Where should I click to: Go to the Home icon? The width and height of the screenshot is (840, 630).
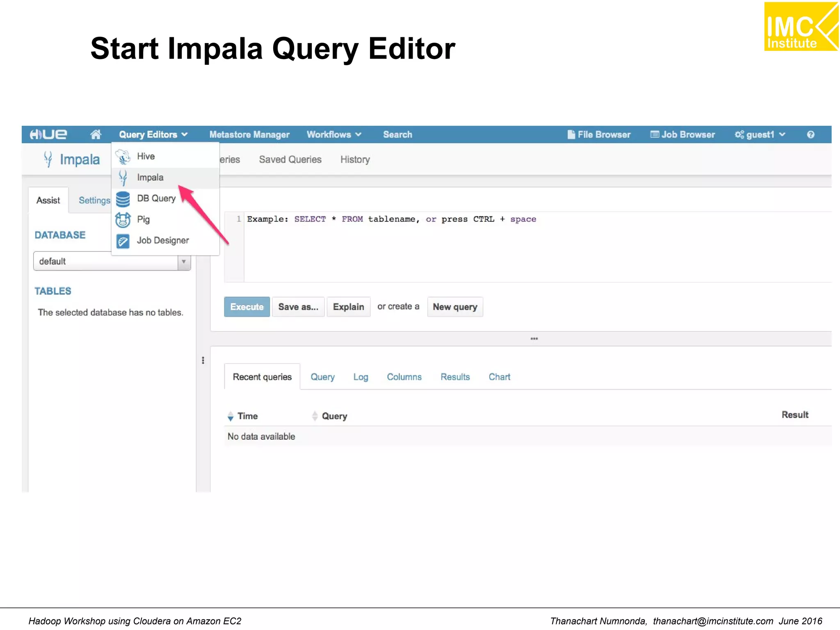tap(96, 134)
